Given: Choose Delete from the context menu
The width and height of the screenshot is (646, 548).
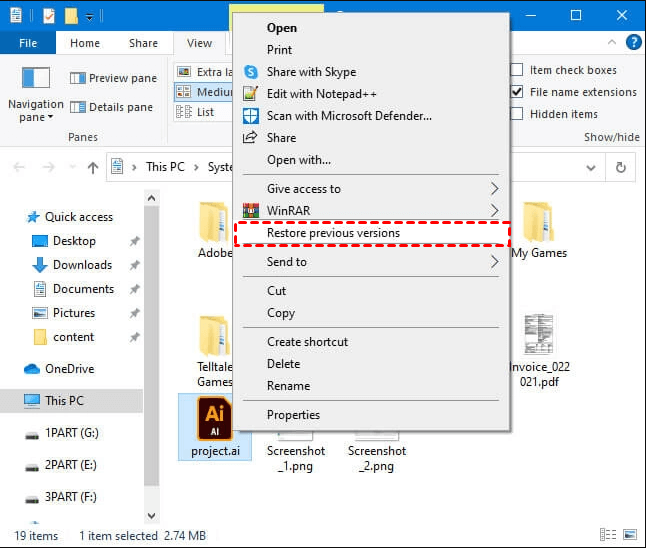Looking at the screenshot, I should pyautogui.click(x=283, y=364).
